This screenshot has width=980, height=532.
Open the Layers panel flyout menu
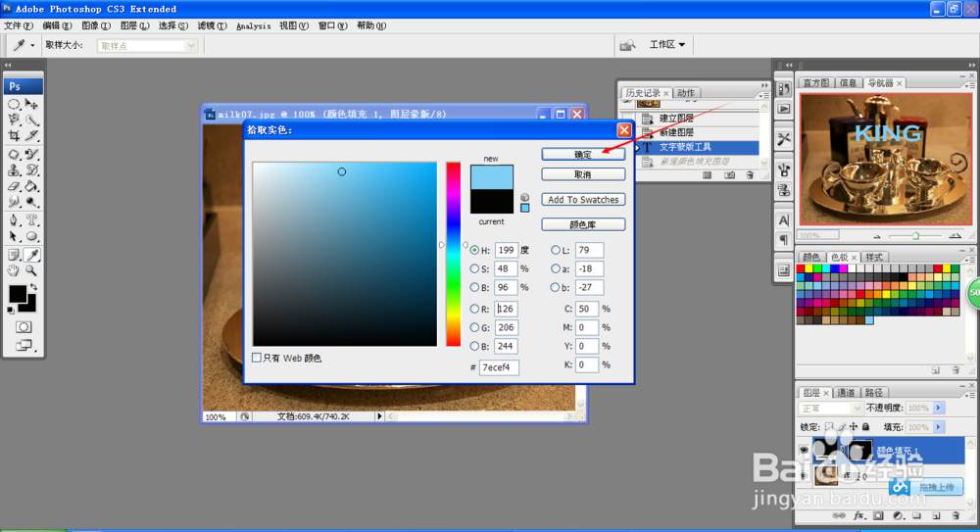(970, 395)
